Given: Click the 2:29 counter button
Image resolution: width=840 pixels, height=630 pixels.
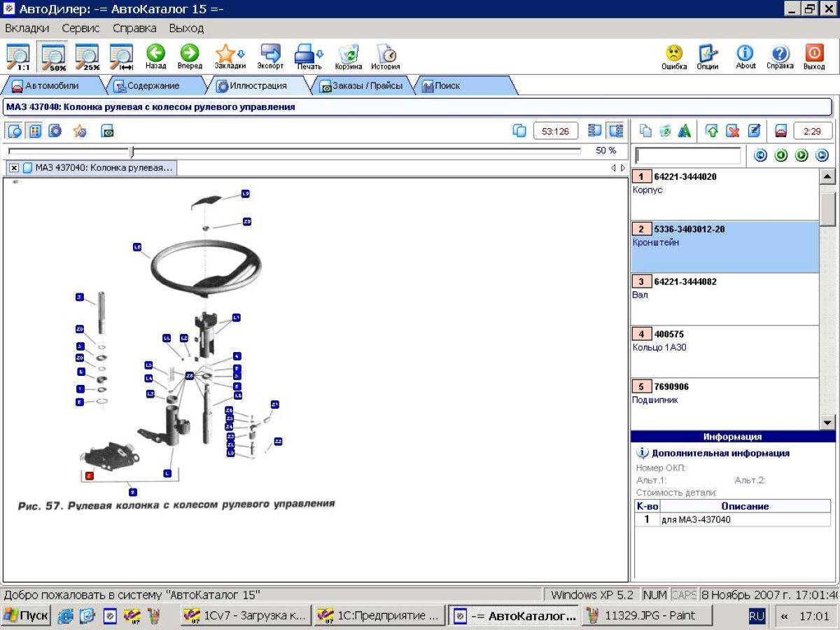Looking at the screenshot, I should (813, 131).
